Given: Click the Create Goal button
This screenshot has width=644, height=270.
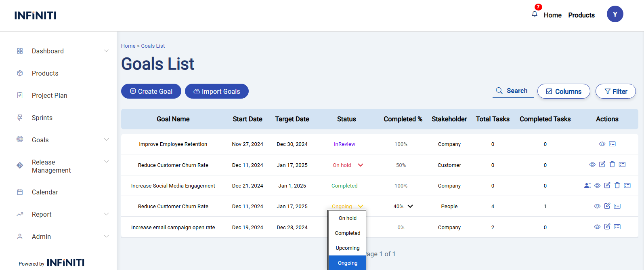Looking at the screenshot, I should [151, 91].
